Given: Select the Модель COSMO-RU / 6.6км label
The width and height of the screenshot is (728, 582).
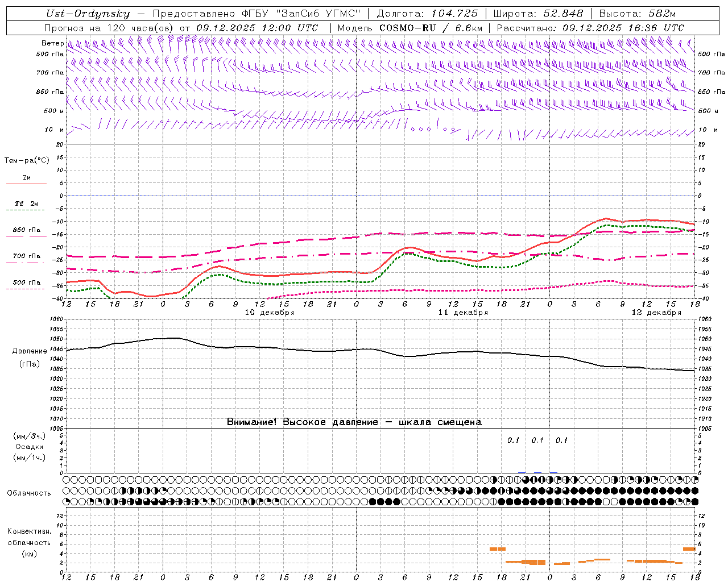Looking at the screenshot, I should (x=409, y=28).
